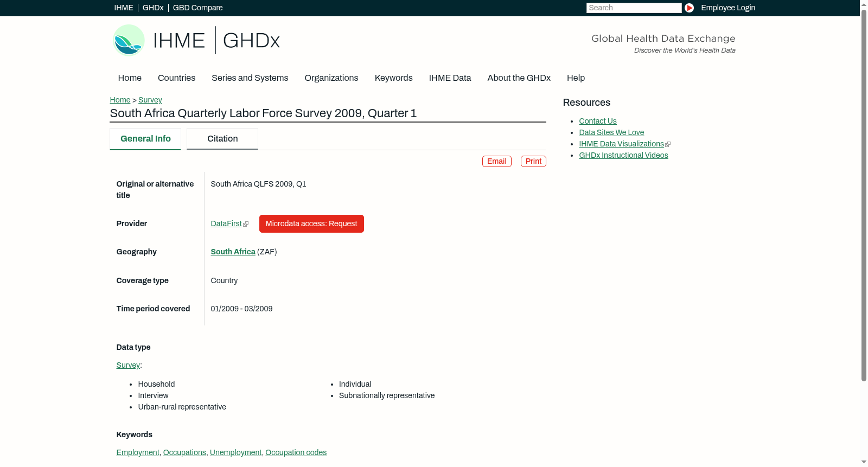The width and height of the screenshot is (868, 467).
Task: Click the IHME leaf logo
Action: coord(129,40)
